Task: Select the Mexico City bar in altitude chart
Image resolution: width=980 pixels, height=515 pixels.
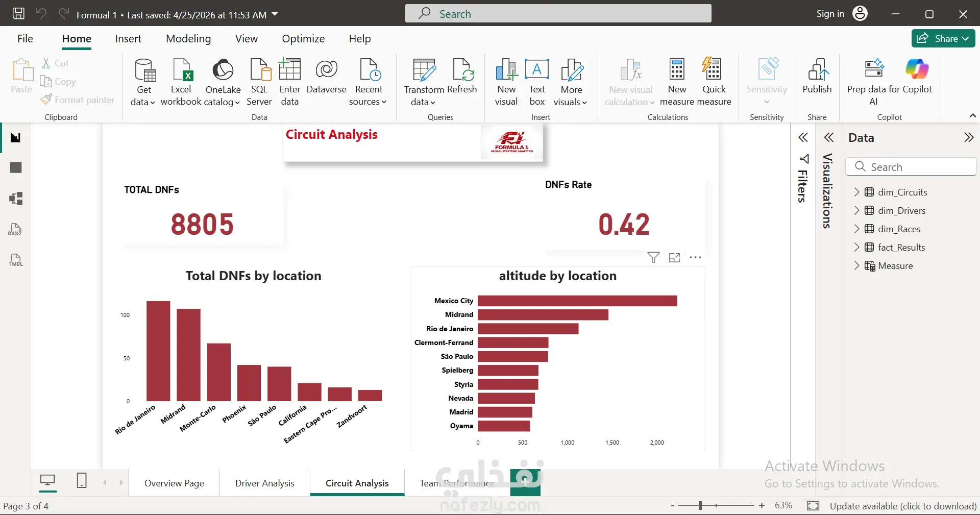Action: click(577, 301)
